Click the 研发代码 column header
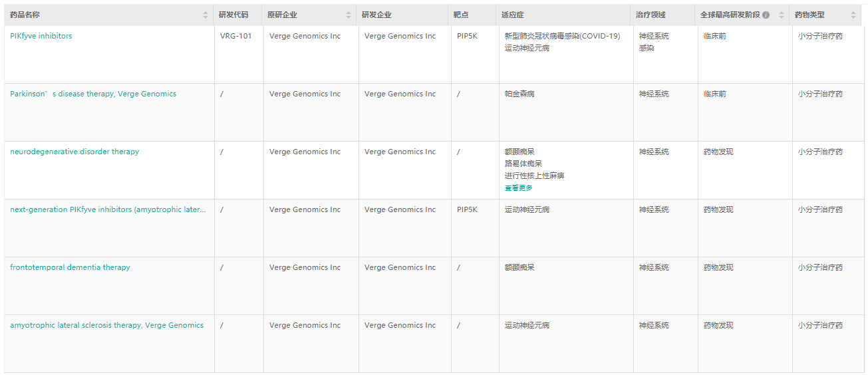Image resolution: width=868 pixels, height=375 pixels. [x=233, y=15]
